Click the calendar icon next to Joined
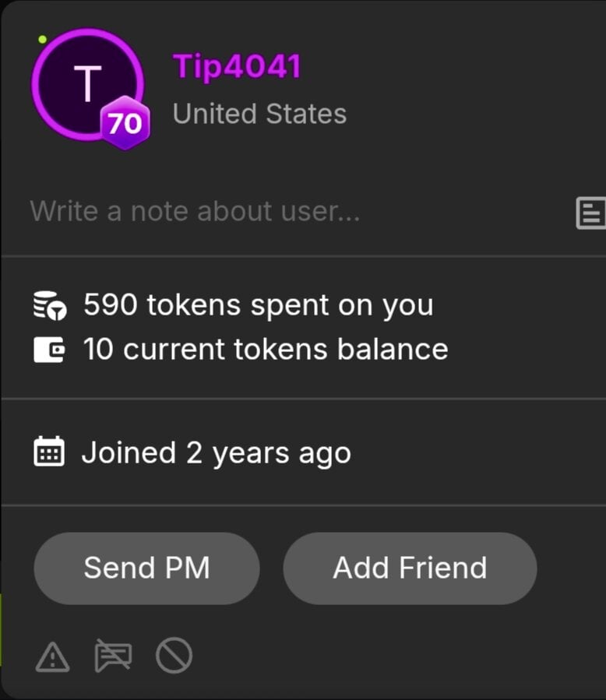The image size is (606, 700). pyautogui.click(x=49, y=452)
